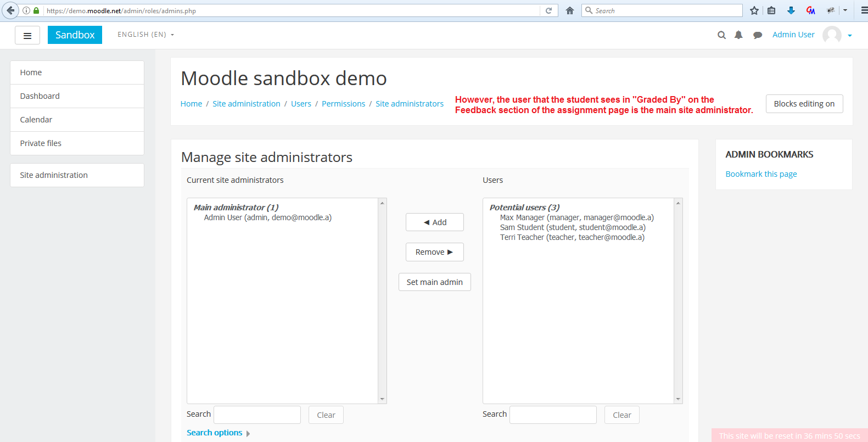Click the Permissions breadcrumb link
868x442 pixels.
coord(343,104)
